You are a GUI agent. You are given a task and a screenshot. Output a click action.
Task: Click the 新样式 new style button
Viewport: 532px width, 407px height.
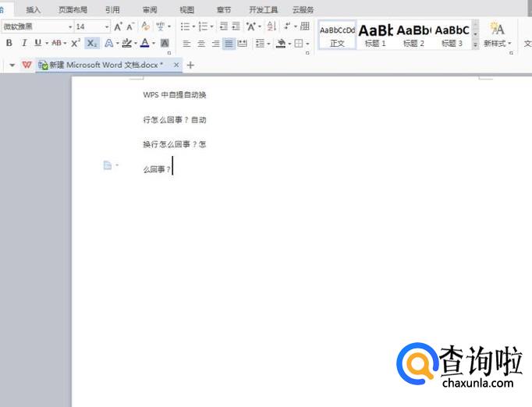(497, 34)
